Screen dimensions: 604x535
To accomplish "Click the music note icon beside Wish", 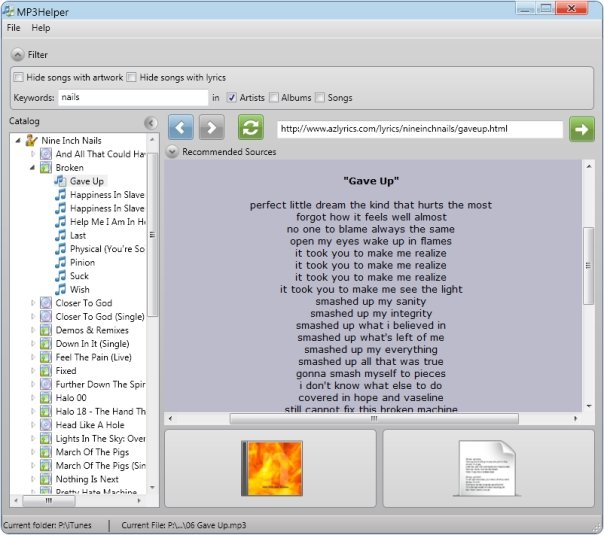I will point(60,289).
